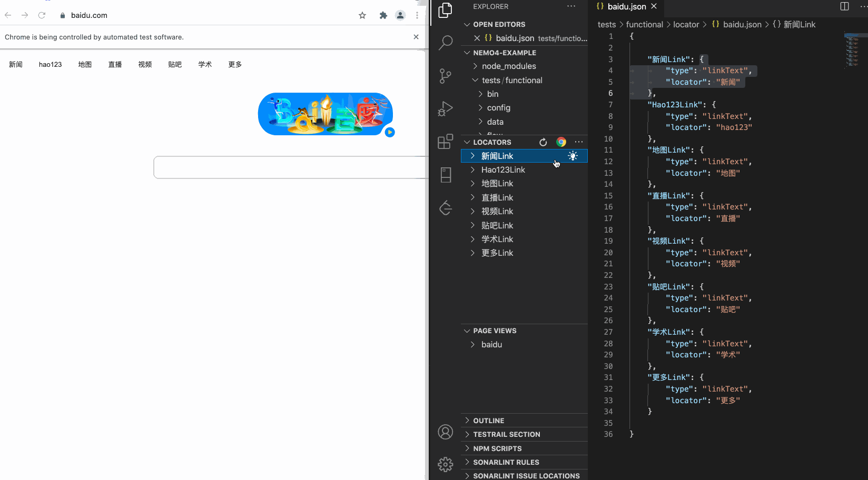Collapse the Page Views section
The width and height of the screenshot is (868, 480).
pos(467,331)
